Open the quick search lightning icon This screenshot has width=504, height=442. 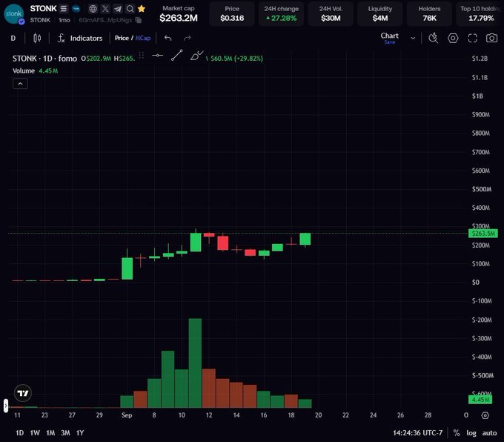pyautogui.click(x=433, y=38)
